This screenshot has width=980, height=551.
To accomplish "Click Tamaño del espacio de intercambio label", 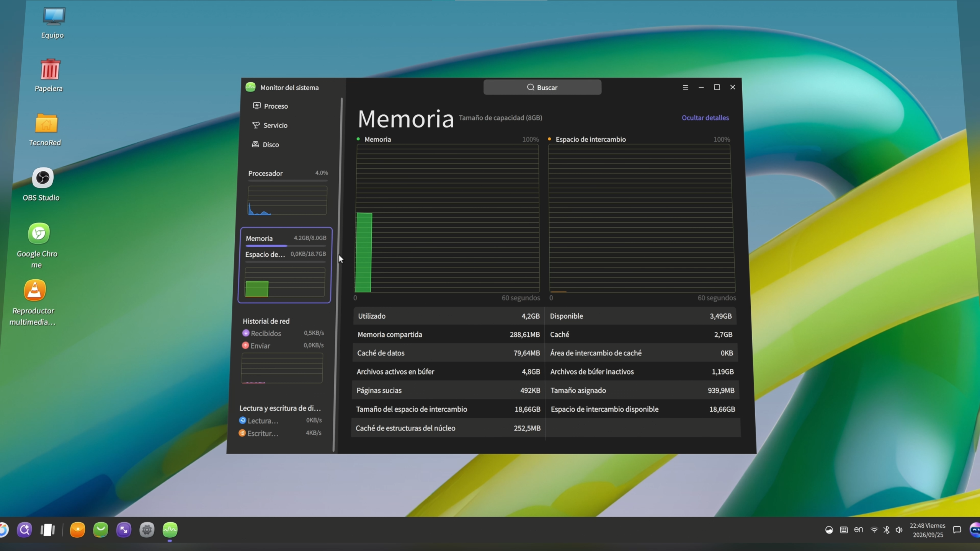I will pos(412,409).
